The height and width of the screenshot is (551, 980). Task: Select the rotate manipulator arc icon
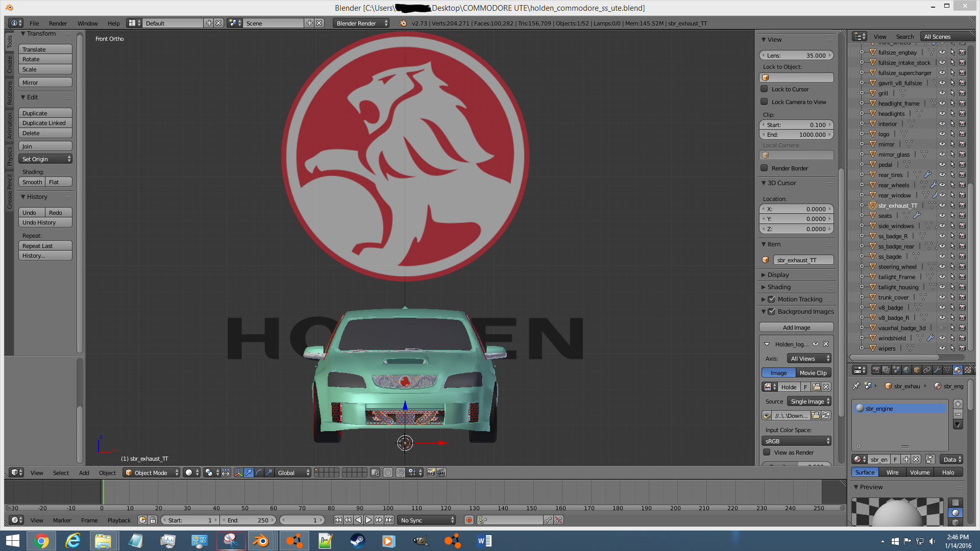click(259, 473)
